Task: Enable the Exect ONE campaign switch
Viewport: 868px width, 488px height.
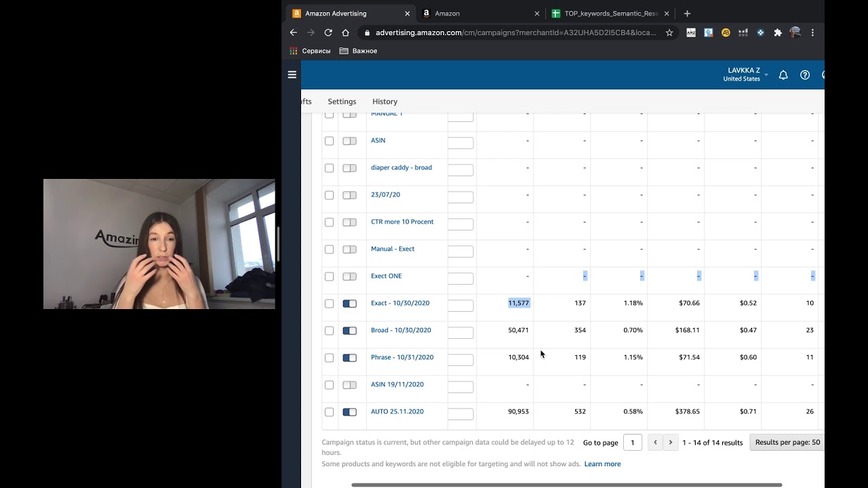Action: pos(349,277)
